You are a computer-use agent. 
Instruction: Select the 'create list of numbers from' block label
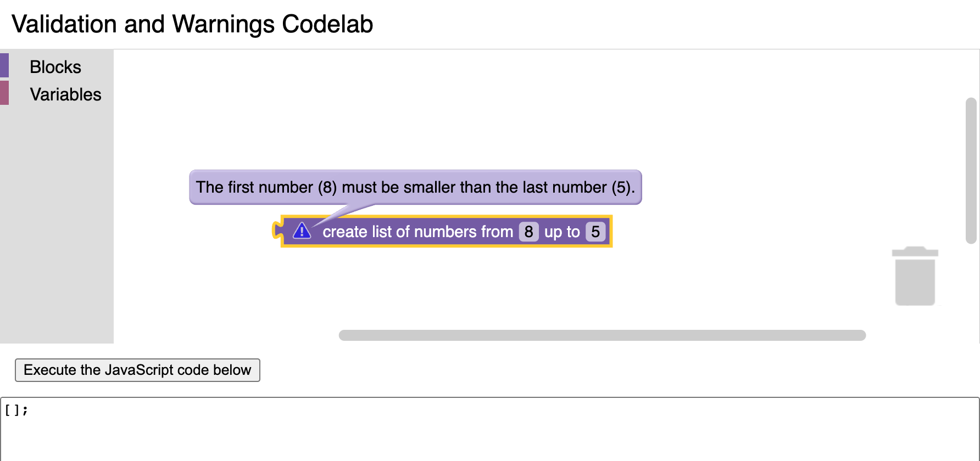(417, 232)
